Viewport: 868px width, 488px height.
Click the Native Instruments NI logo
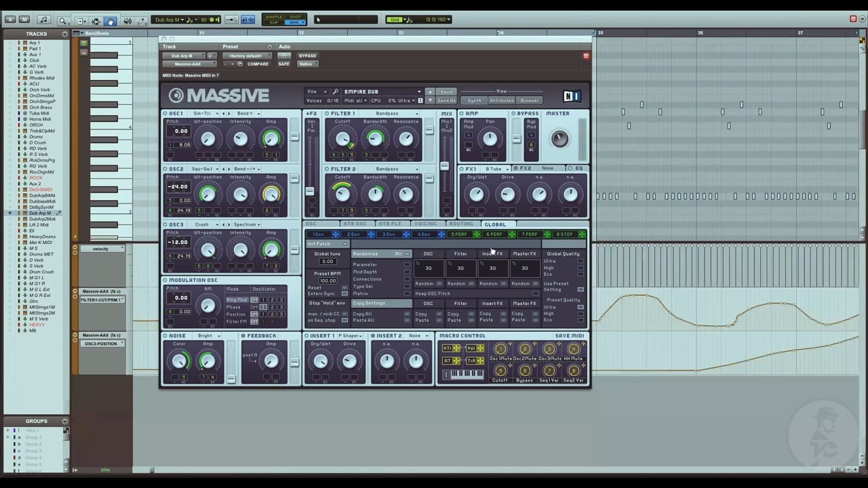[x=572, y=96]
